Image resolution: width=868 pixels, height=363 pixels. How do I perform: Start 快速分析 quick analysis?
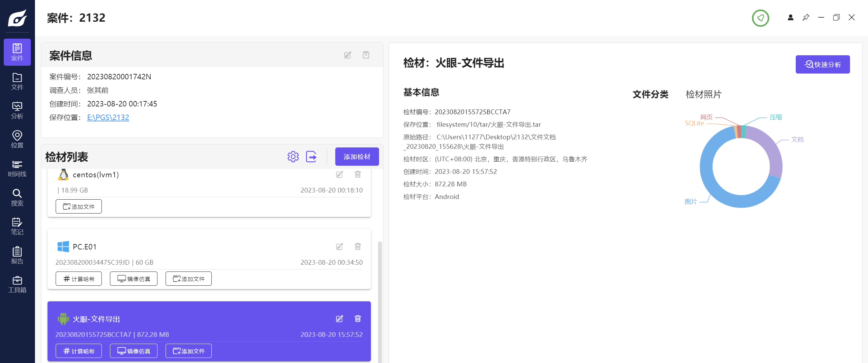823,64
